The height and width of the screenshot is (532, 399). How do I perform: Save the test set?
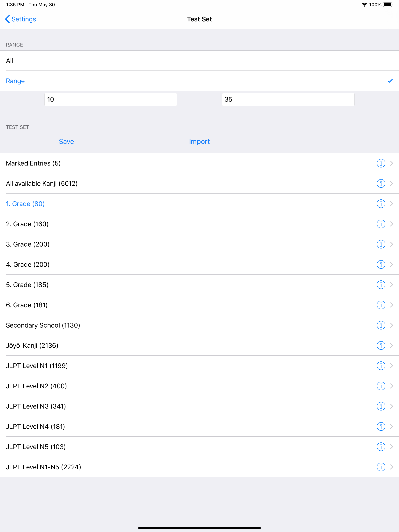tap(66, 141)
